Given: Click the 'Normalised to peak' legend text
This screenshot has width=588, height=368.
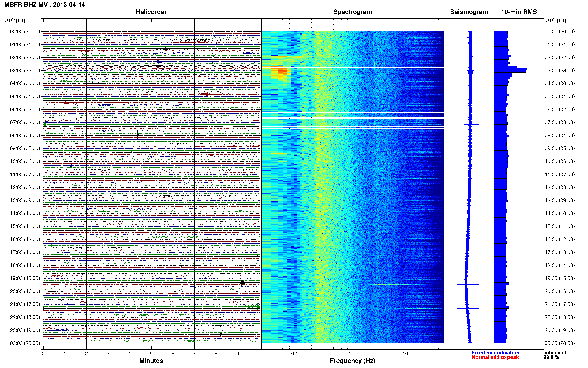Looking at the screenshot, I should coord(495,357).
